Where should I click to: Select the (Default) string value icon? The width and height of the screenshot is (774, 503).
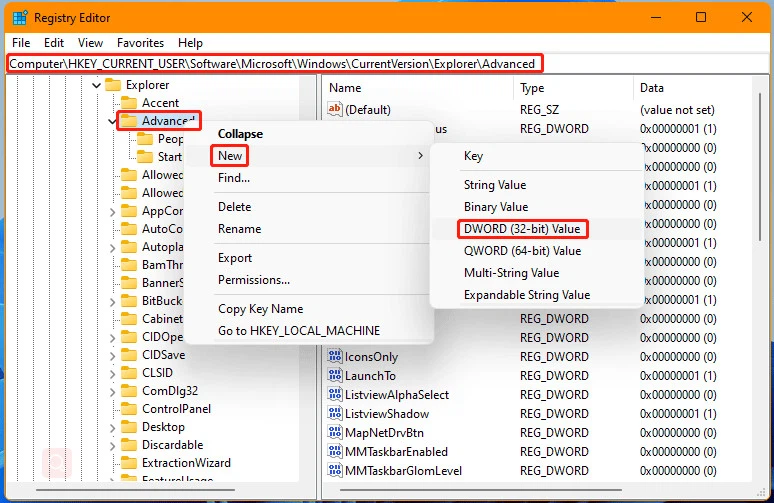coord(335,109)
